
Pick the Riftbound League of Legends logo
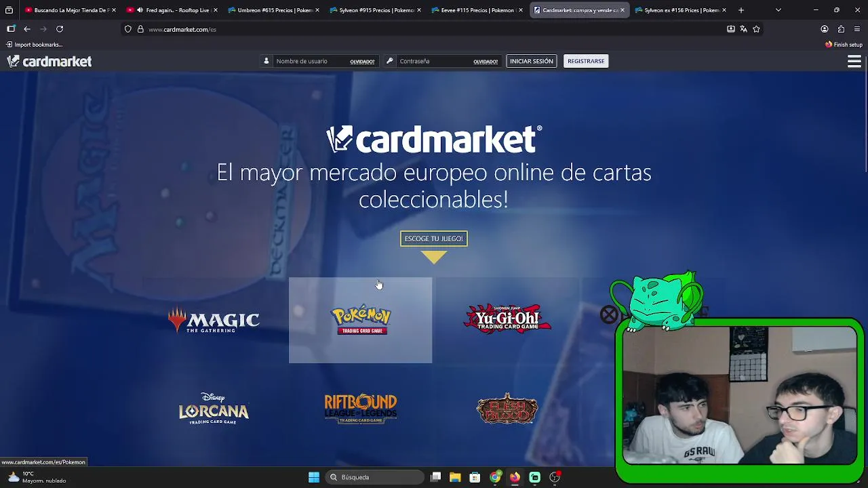click(x=360, y=409)
